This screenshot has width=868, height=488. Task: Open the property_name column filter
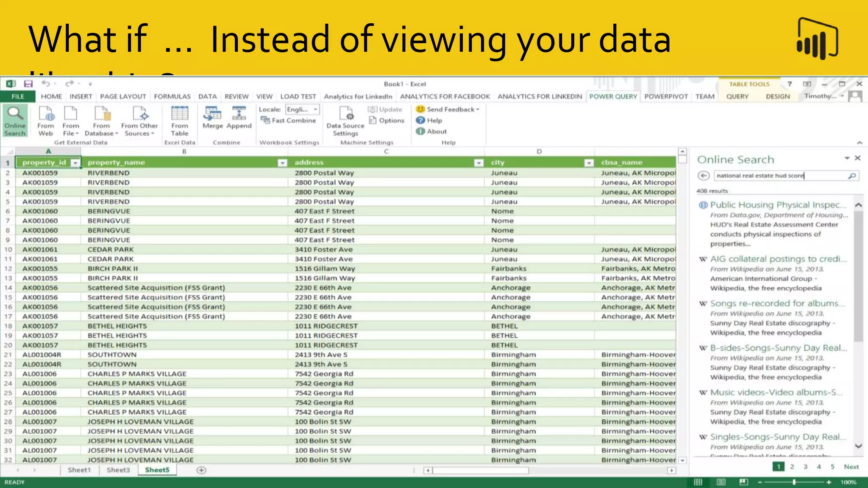[x=282, y=163]
